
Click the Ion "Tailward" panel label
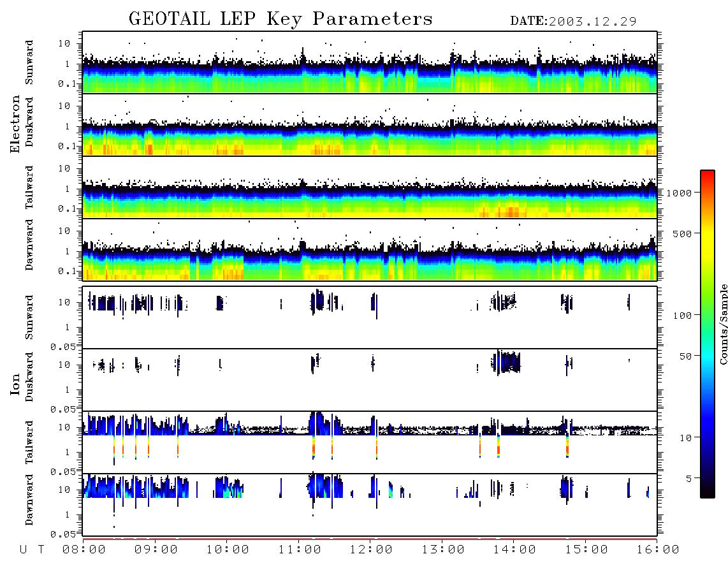(29, 442)
